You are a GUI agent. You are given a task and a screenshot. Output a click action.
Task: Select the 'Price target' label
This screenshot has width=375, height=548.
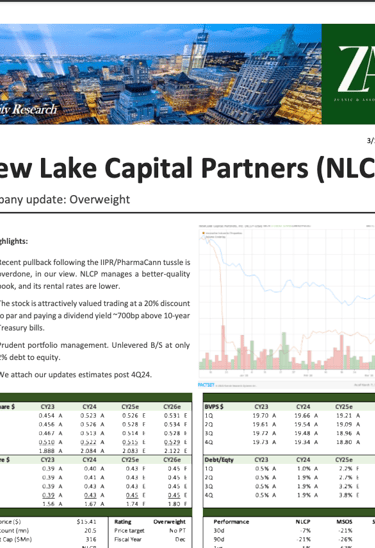[x=129, y=531]
